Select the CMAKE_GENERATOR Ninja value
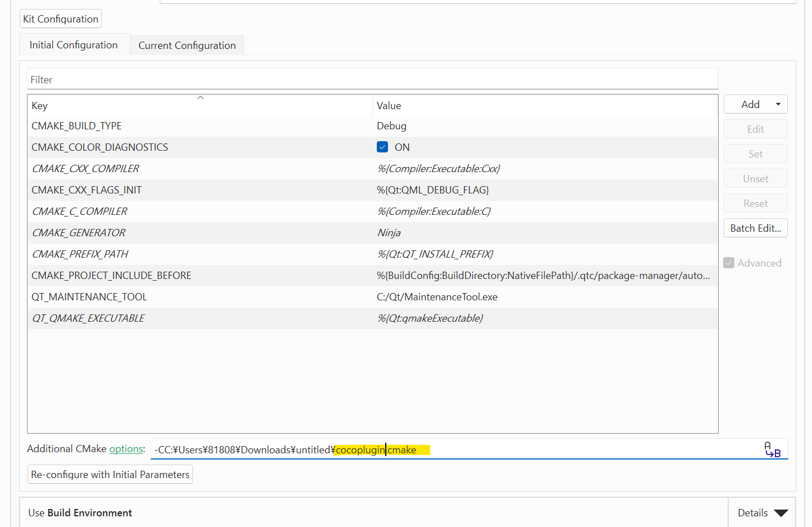 pos(389,233)
